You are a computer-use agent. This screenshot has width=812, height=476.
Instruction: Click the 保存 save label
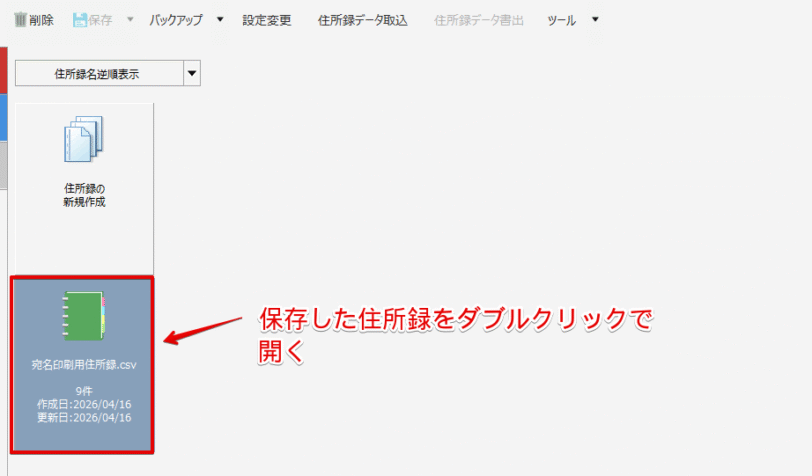100,20
